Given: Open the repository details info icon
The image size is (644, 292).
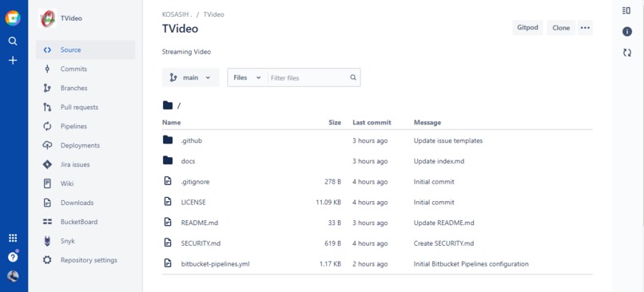Looking at the screenshot, I should click(x=626, y=32).
